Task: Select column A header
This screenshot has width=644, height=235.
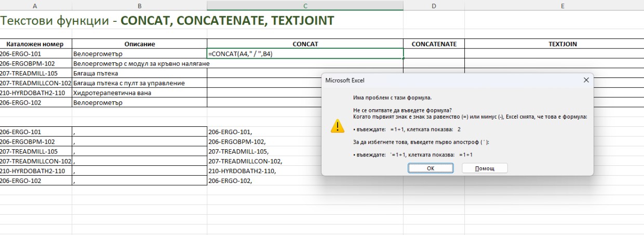Action: tap(35, 6)
